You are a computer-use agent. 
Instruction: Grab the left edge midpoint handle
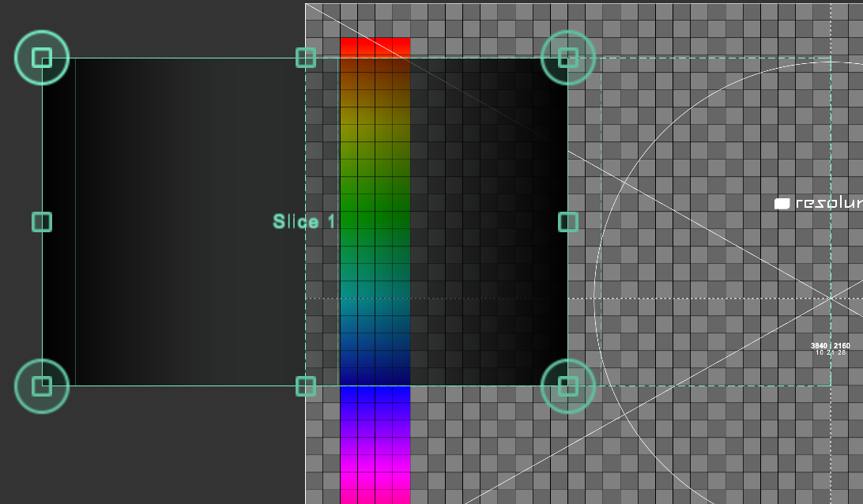click(42, 222)
